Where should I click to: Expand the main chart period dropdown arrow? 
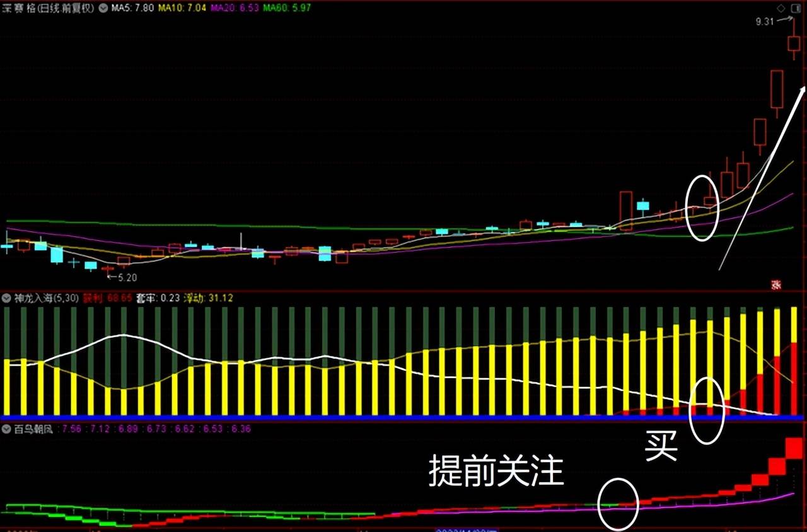pos(103,8)
